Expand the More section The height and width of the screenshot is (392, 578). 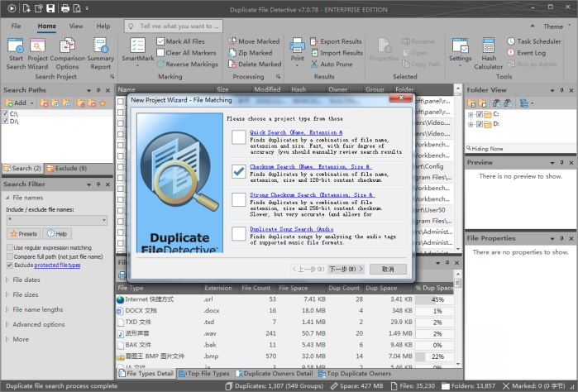click(7, 339)
